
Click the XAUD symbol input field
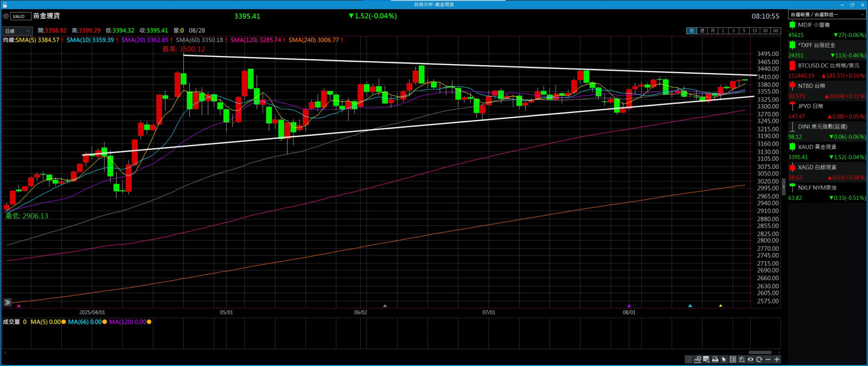pos(21,16)
